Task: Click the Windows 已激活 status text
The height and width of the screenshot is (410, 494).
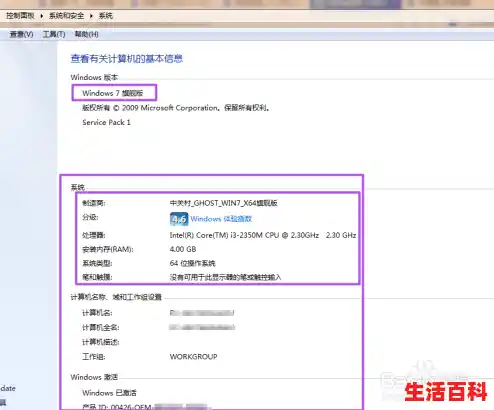Action: click(x=109, y=393)
